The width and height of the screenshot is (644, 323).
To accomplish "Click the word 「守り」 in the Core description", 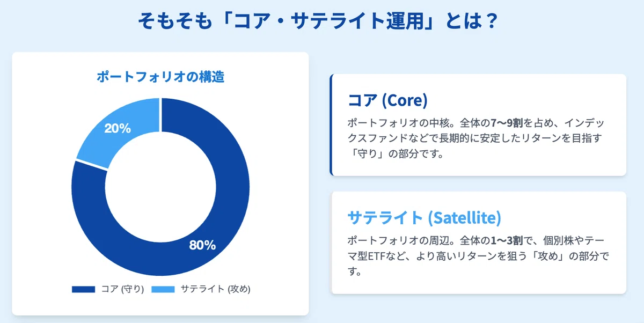I will 367,154.
